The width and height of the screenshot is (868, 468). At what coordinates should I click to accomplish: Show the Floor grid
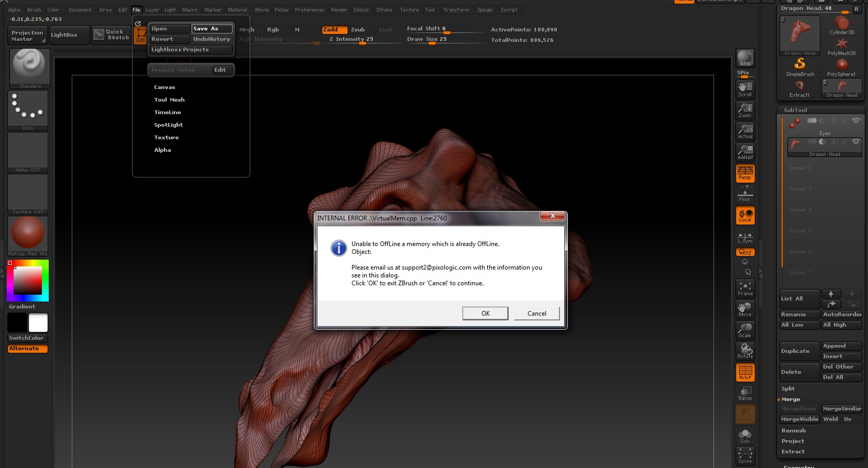[x=745, y=194]
